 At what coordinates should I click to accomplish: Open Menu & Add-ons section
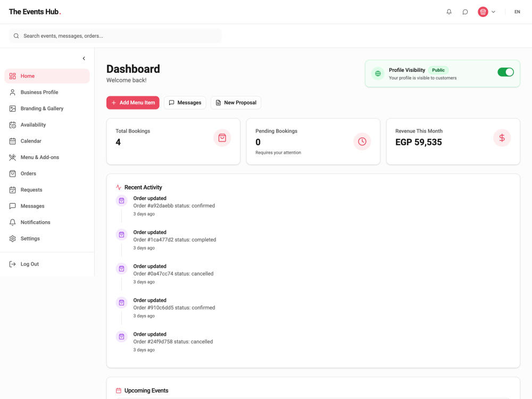[x=47, y=157]
